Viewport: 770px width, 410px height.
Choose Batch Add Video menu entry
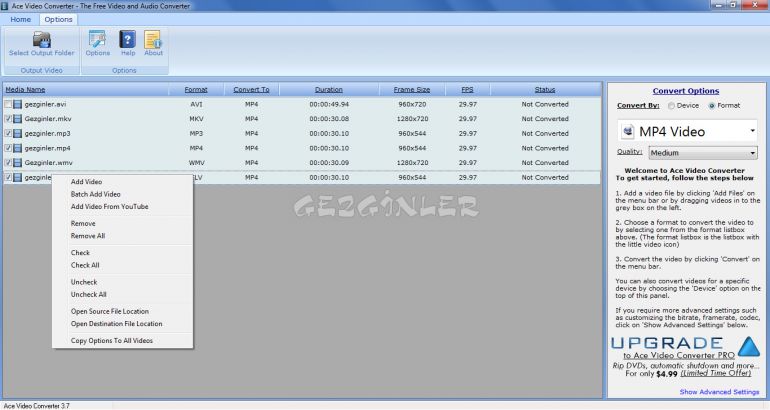(x=95, y=194)
